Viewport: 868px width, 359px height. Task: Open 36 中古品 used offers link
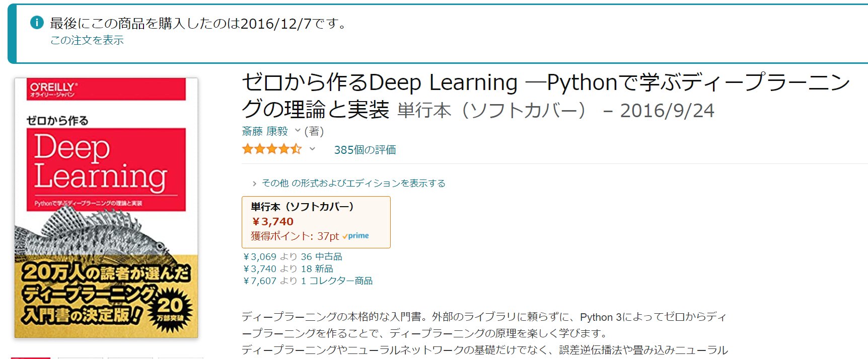(x=321, y=256)
